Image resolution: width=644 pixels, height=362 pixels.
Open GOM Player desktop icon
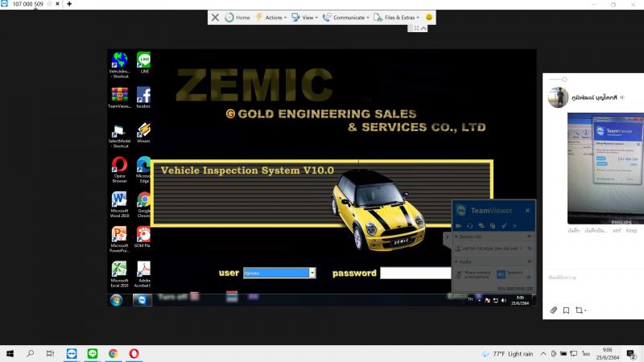click(143, 237)
